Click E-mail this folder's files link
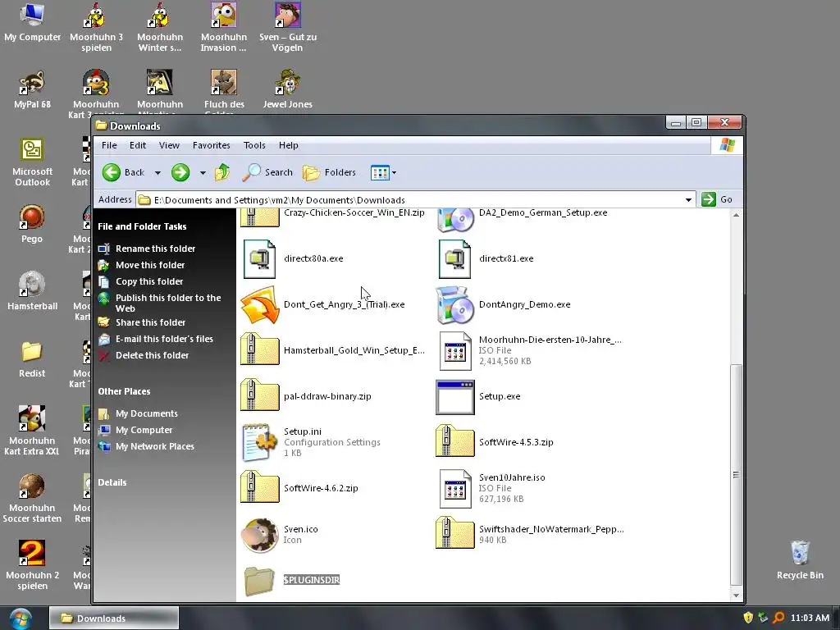This screenshot has height=630, width=840. click(164, 339)
